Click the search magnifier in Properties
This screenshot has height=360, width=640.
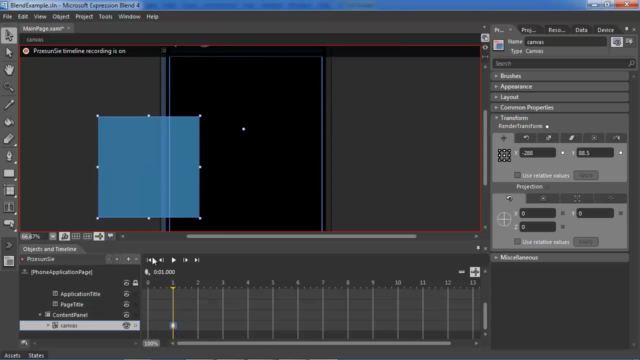(x=631, y=63)
